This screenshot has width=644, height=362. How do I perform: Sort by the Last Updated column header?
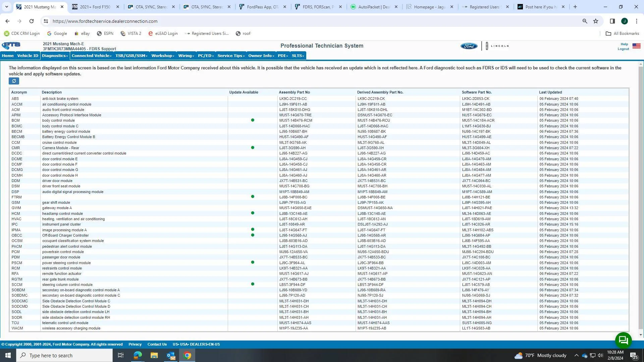click(x=550, y=92)
